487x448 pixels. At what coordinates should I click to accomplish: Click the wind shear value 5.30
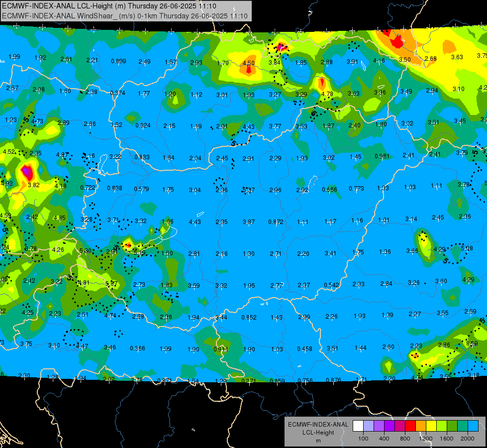[86, 250]
